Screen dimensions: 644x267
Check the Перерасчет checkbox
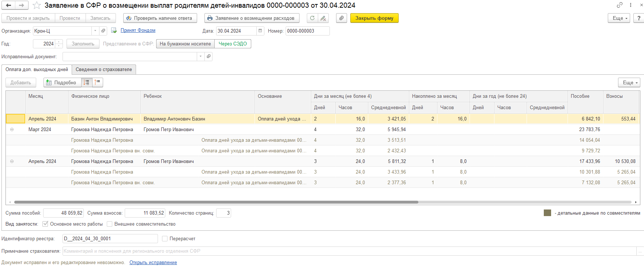click(x=165, y=238)
